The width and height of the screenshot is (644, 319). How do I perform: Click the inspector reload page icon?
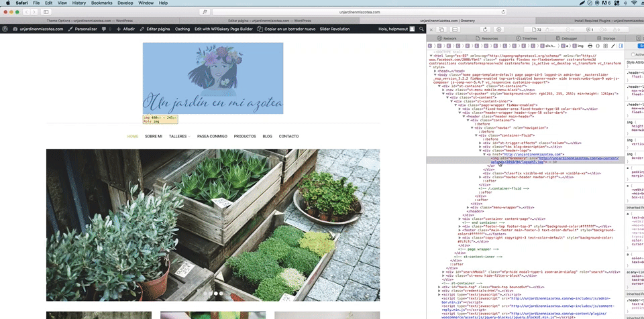point(485,29)
